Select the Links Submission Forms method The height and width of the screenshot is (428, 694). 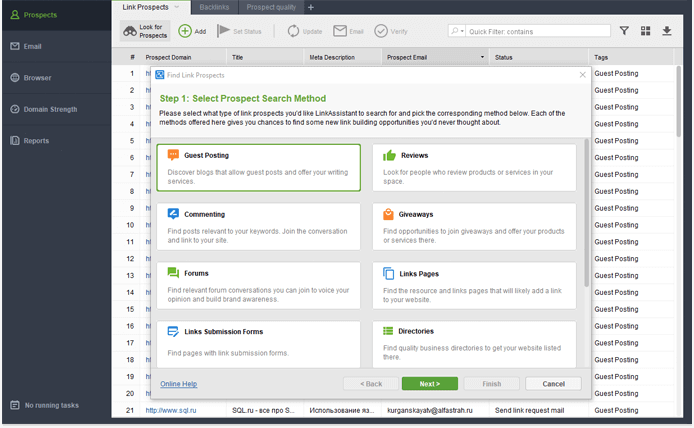[x=258, y=344]
